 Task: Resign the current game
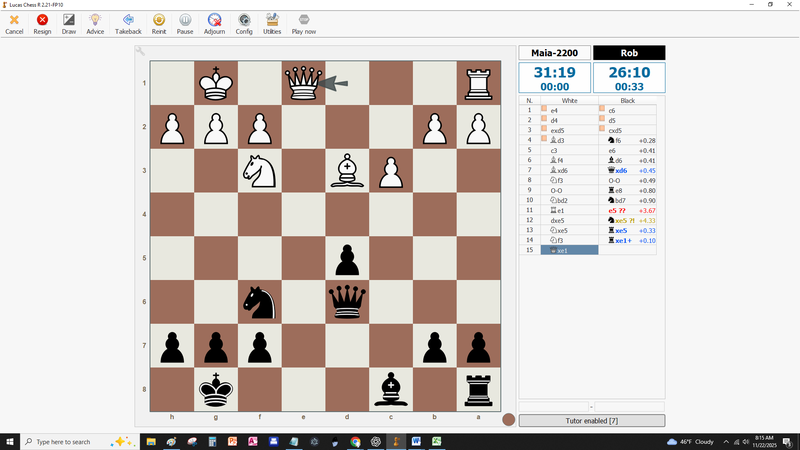tap(42, 24)
